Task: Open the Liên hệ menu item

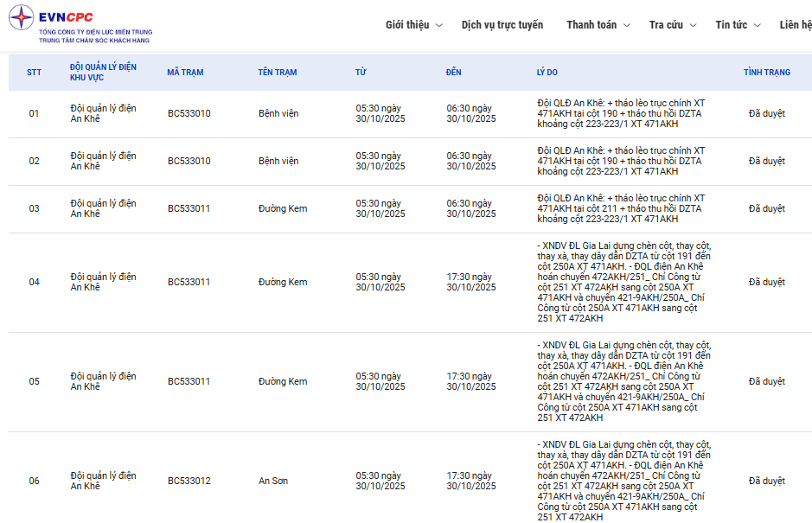Action: [x=795, y=25]
